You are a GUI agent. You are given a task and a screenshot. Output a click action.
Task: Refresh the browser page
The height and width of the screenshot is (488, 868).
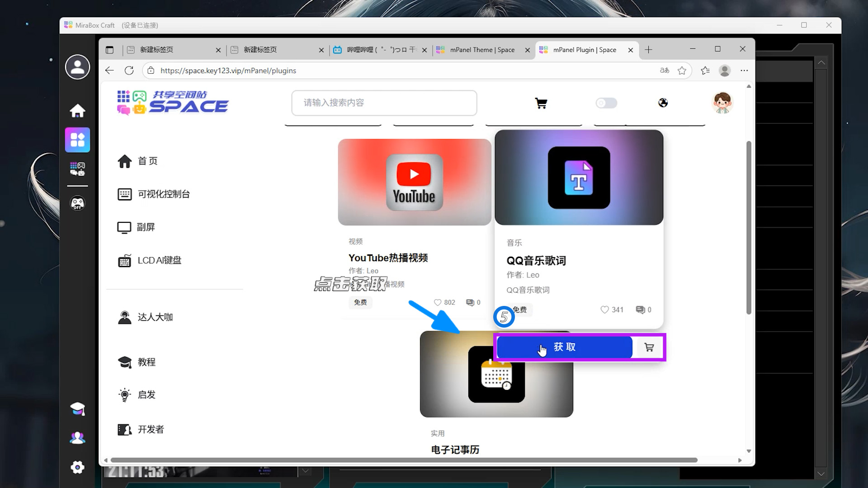point(129,70)
